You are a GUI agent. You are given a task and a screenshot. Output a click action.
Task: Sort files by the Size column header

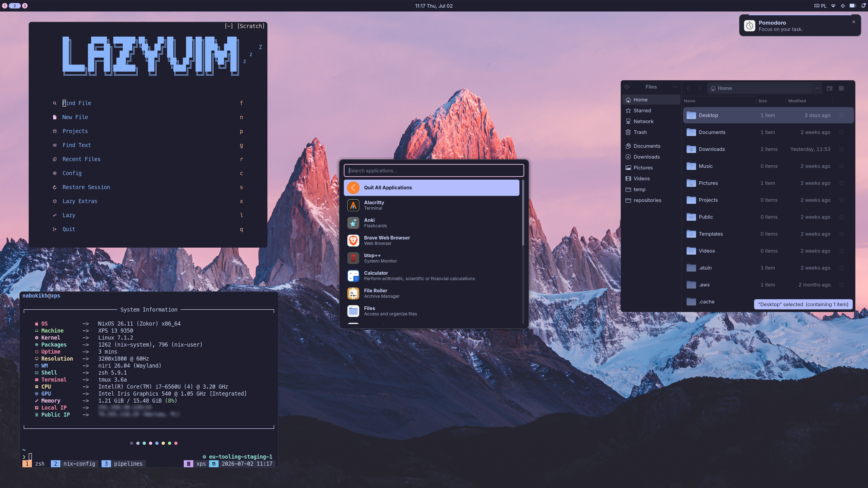pos(762,101)
